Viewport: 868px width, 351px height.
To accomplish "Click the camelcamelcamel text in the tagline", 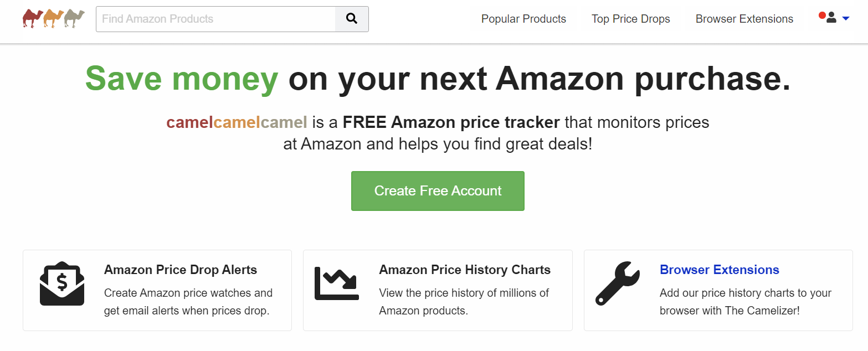I will (x=237, y=122).
